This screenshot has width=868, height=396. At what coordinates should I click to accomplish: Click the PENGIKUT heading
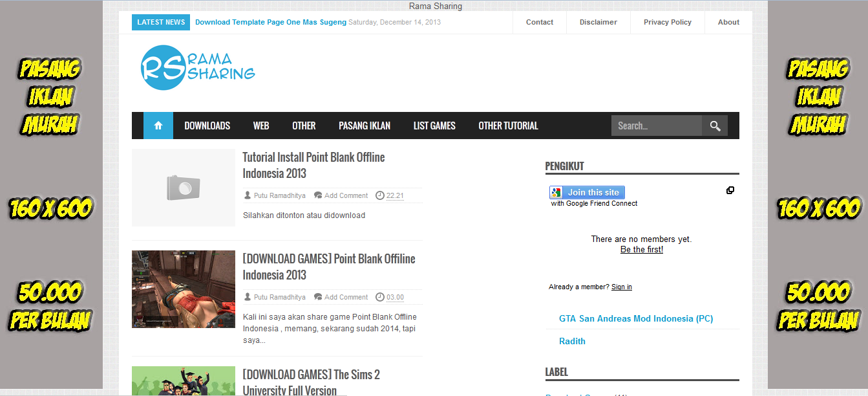[x=564, y=166]
